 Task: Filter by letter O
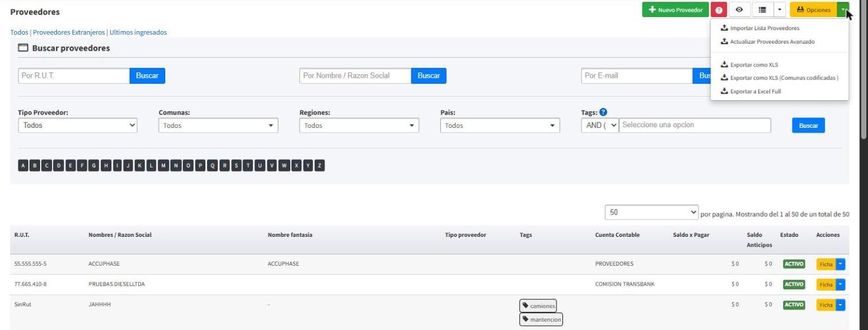coord(188,166)
